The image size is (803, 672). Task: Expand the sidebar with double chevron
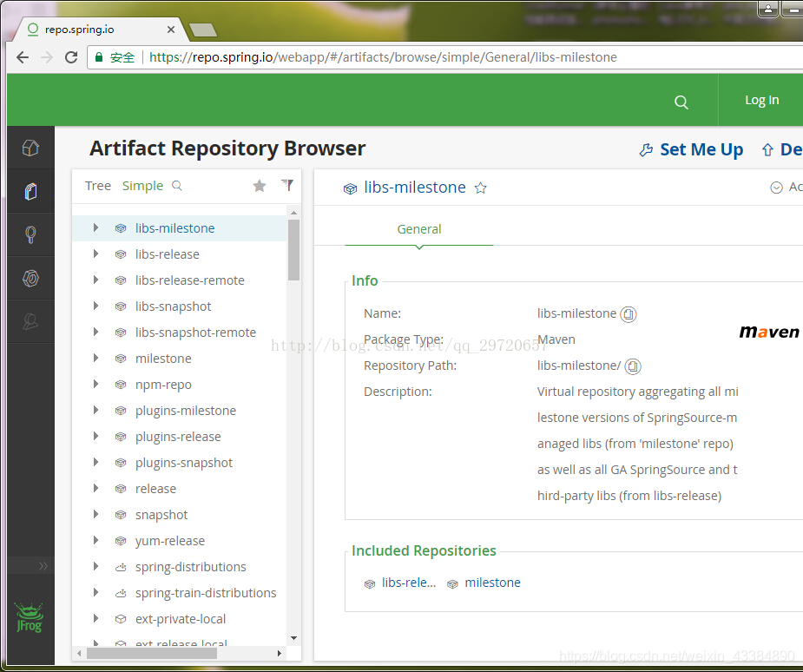[x=43, y=566]
